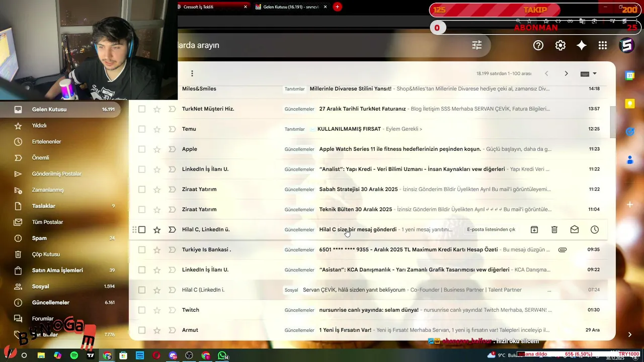
Task: Open OBS Studio from the taskbar
Action: (x=189, y=355)
